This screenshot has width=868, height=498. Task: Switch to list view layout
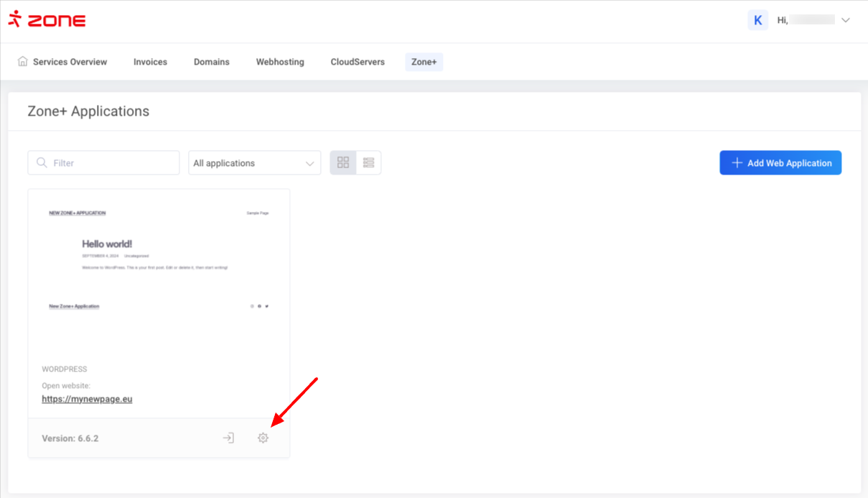coord(368,163)
